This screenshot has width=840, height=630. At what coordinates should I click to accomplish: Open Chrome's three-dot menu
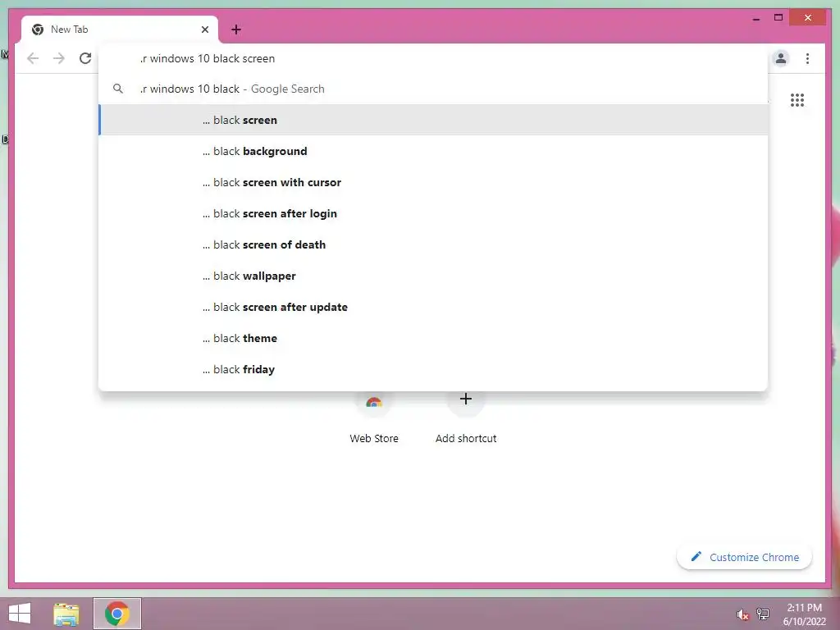coord(807,58)
